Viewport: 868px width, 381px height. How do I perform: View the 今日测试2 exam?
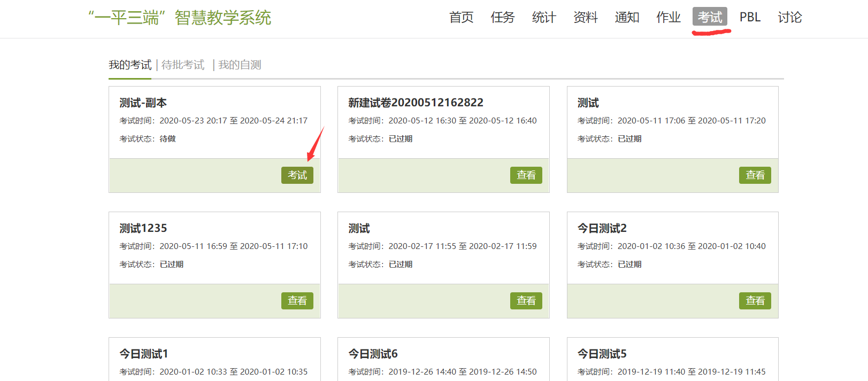point(755,301)
